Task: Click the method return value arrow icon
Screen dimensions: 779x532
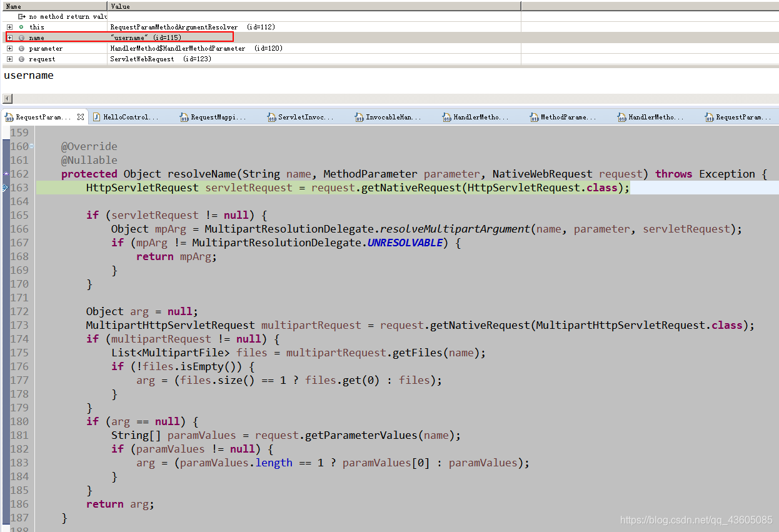Action: pos(21,16)
